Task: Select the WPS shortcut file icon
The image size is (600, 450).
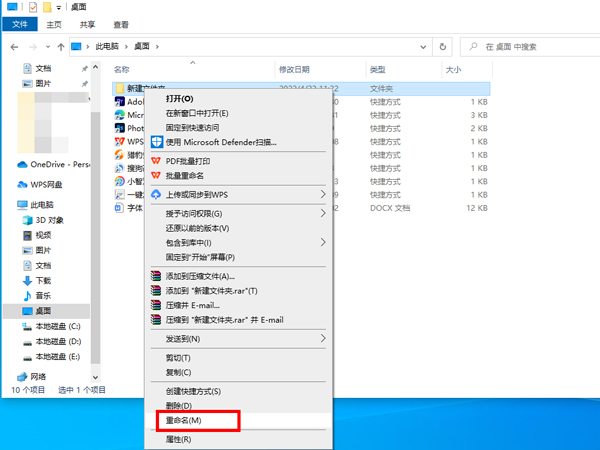Action: 119,142
